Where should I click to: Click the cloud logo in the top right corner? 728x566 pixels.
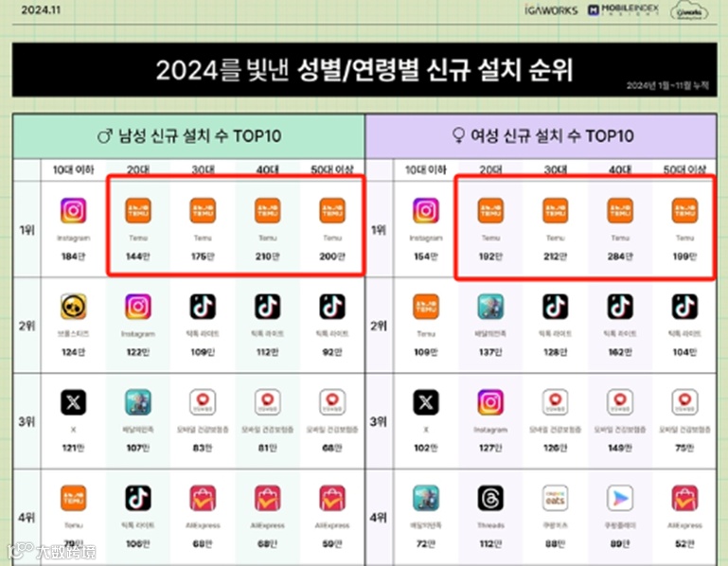689,11
